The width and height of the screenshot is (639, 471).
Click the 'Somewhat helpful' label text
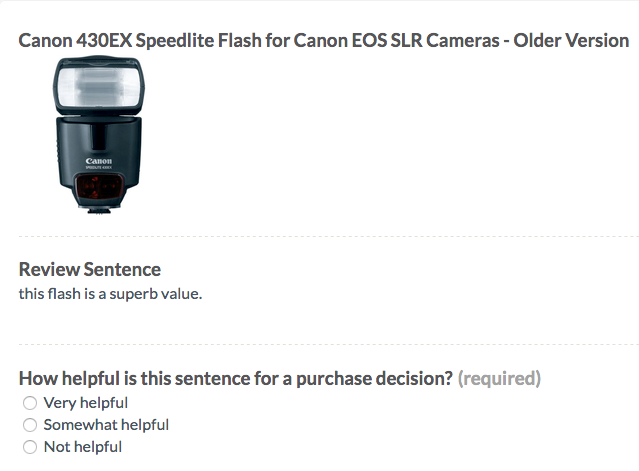[106, 425]
